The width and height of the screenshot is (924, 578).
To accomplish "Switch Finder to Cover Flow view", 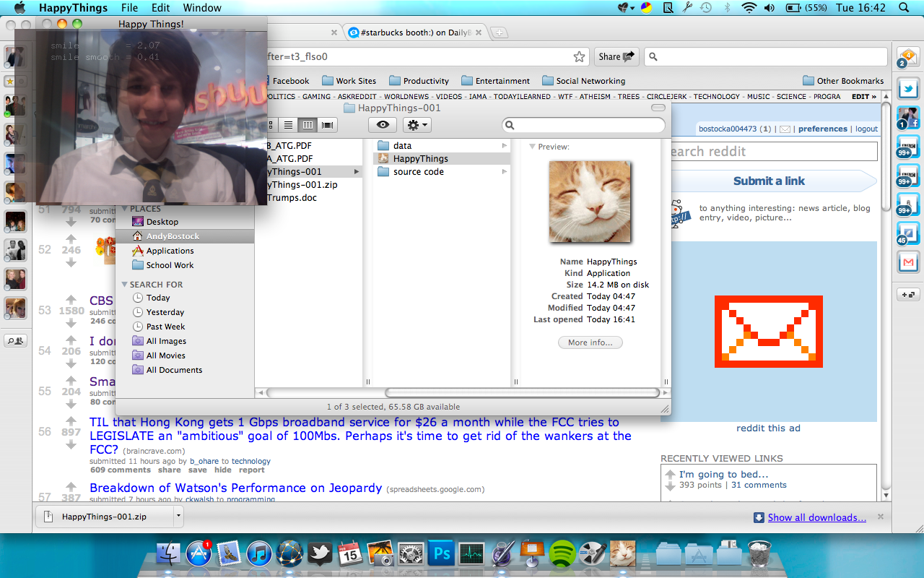I will (x=327, y=125).
